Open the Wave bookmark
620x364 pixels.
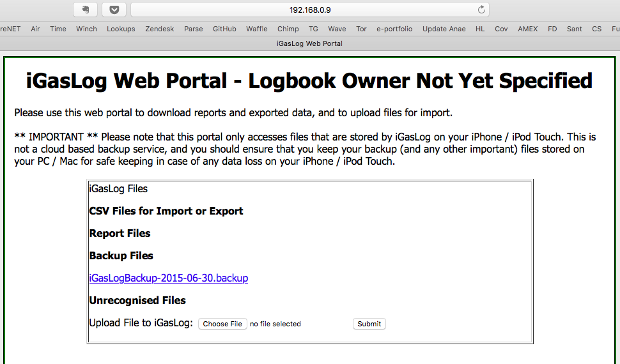(337, 29)
